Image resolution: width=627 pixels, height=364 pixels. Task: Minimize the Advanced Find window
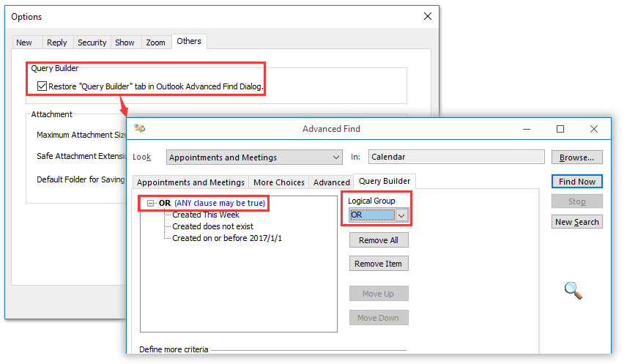pos(527,129)
